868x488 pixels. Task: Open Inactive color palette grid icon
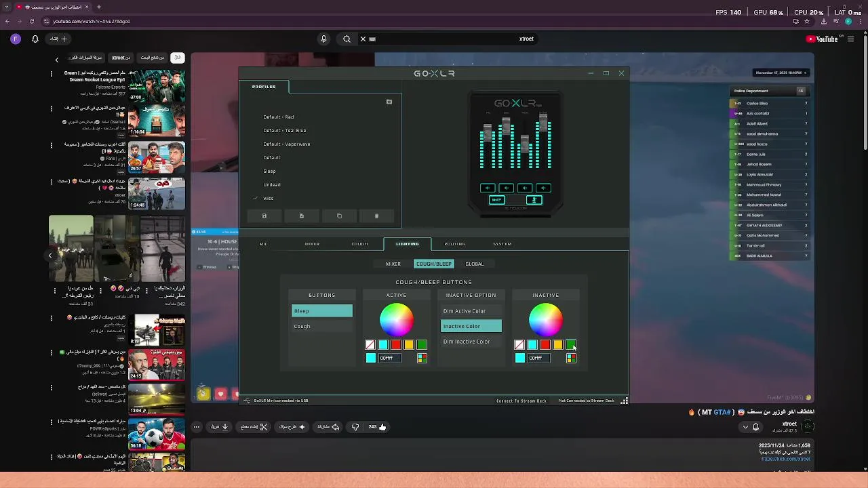point(571,358)
